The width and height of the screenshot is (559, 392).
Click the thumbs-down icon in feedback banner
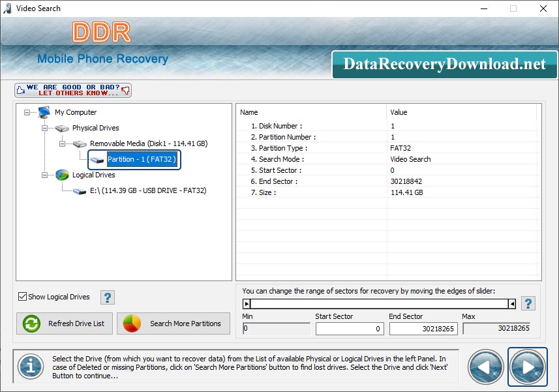click(x=125, y=90)
